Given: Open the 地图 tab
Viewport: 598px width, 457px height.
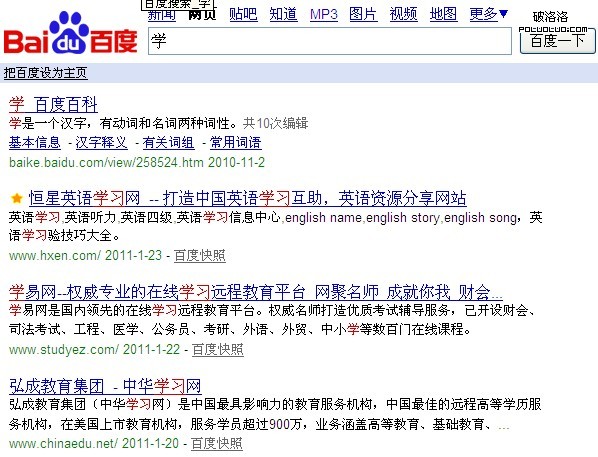Looking at the screenshot, I should click(x=444, y=14).
